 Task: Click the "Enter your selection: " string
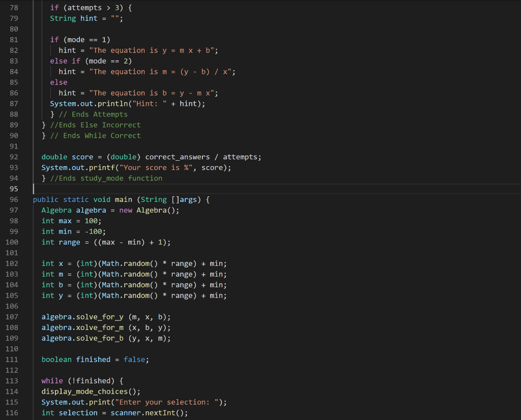pyautogui.click(x=167, y=402)
